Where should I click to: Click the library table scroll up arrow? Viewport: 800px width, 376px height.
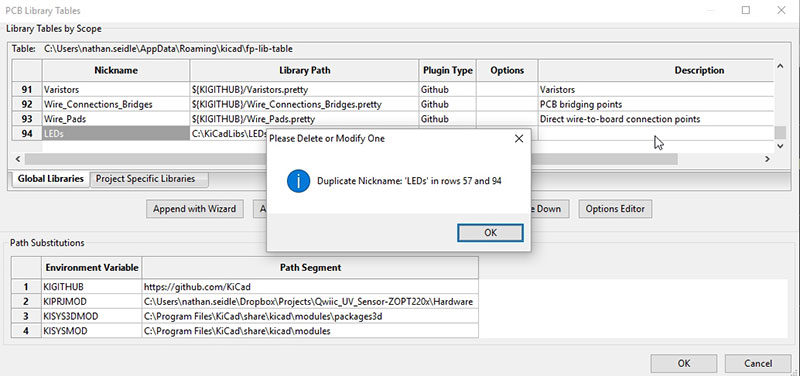tap(780, 66)
